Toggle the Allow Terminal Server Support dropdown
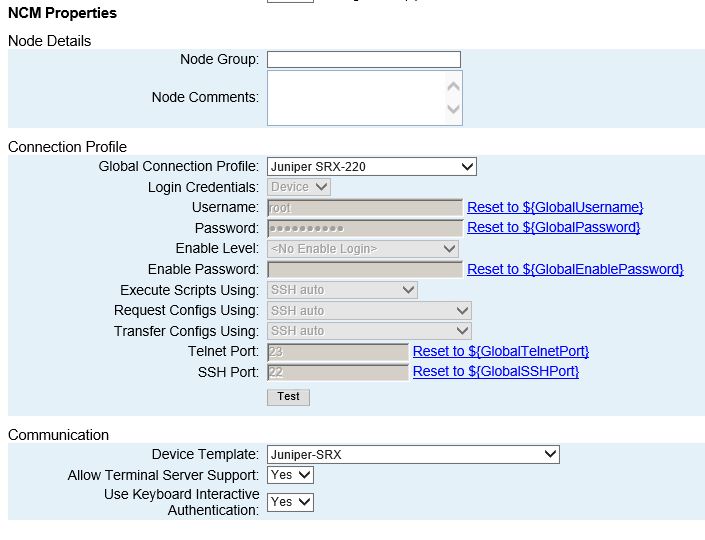The width and height of the screenshot is (705, 540). click(290, 475)
